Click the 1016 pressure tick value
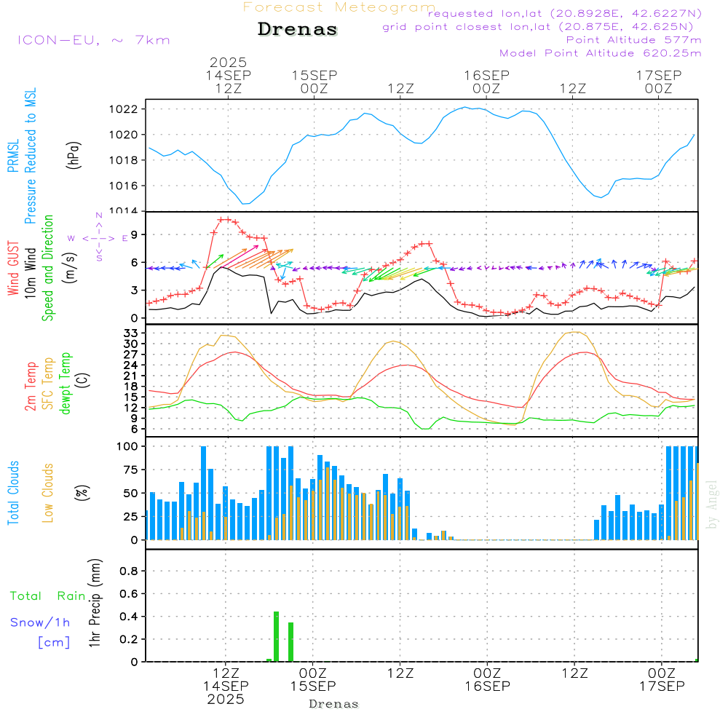The height and width of the screenshot is (728, 728). pos(124,186)
